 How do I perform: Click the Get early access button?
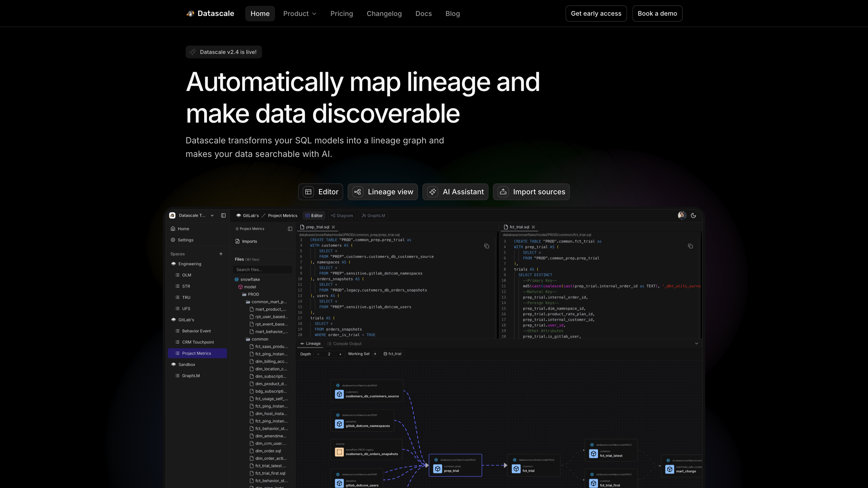596,14
